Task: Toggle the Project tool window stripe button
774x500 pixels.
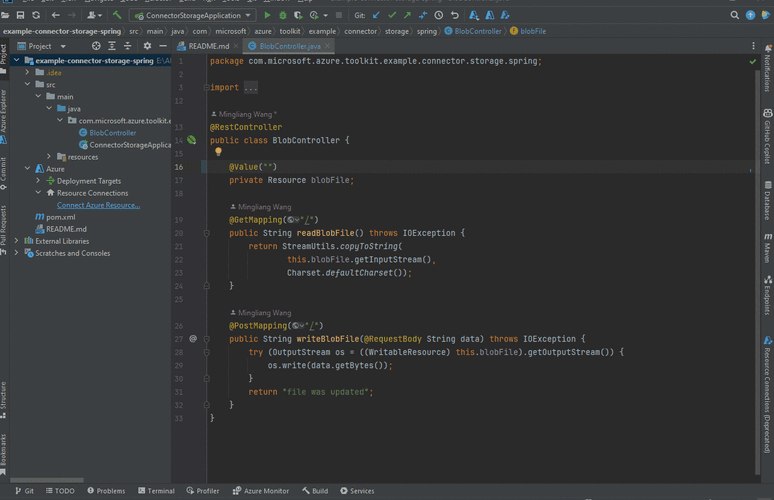Action: 3,58
